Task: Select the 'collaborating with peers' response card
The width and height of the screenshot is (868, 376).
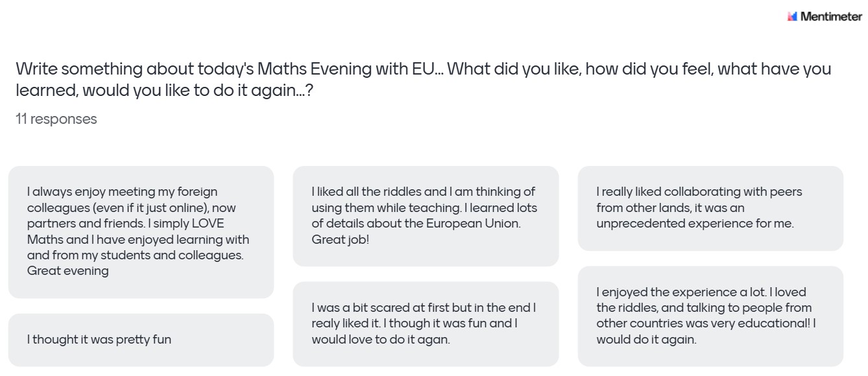Action: tap(710, 208)
